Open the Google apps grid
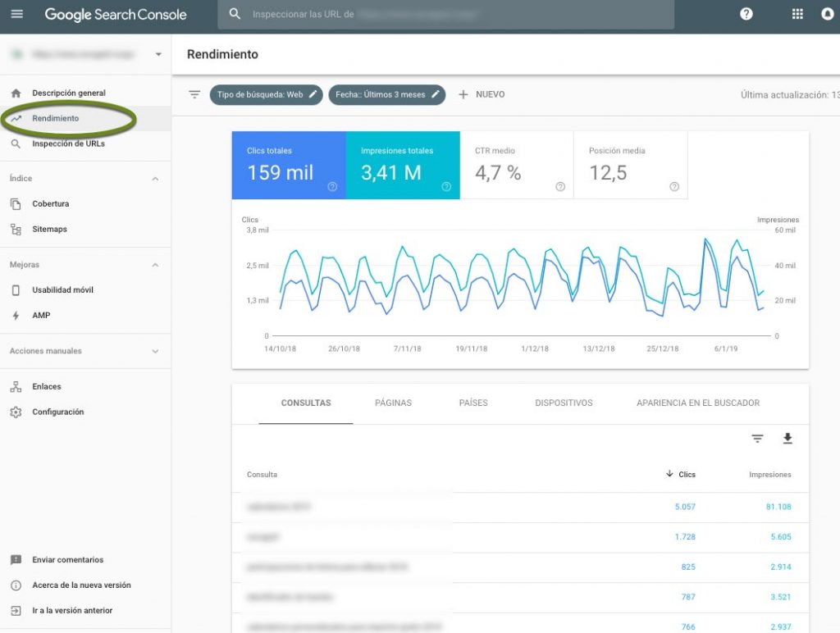Screen dimensions: 840x633 pyautogui.click(x=797, y=14)
